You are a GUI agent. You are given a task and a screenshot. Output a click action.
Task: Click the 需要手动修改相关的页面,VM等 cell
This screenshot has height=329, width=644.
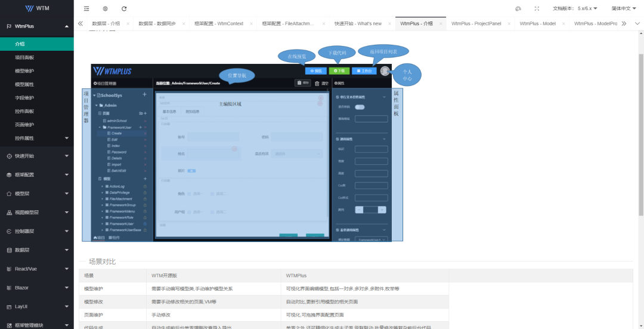(x=213, y=302)
